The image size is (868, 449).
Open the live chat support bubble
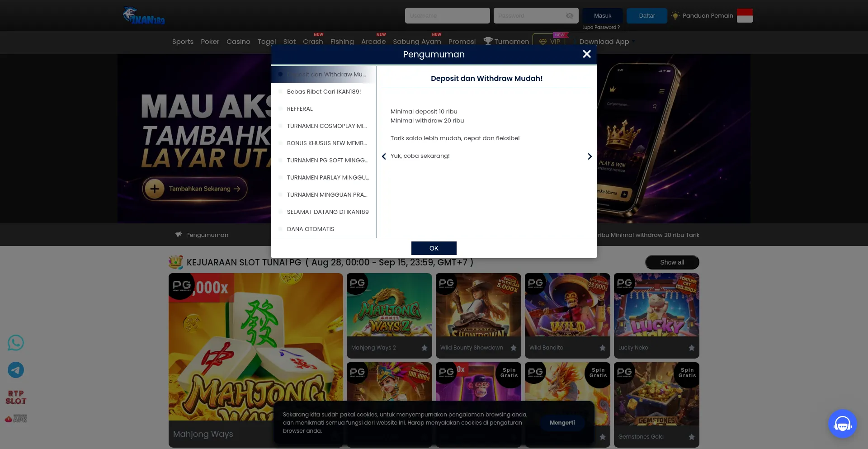click(x=843, y=424)
